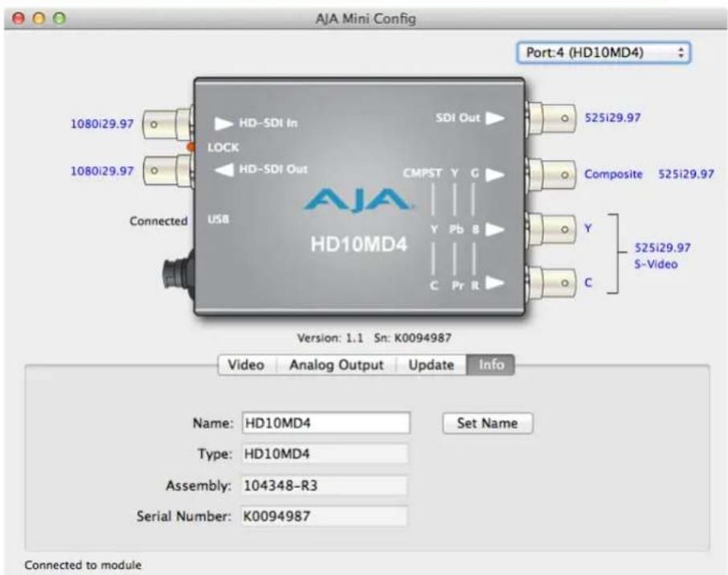Image resolution: width=728 pixels, height=575 pixels.
Task: Click the S-Video label
Action: tap(656, 264)
